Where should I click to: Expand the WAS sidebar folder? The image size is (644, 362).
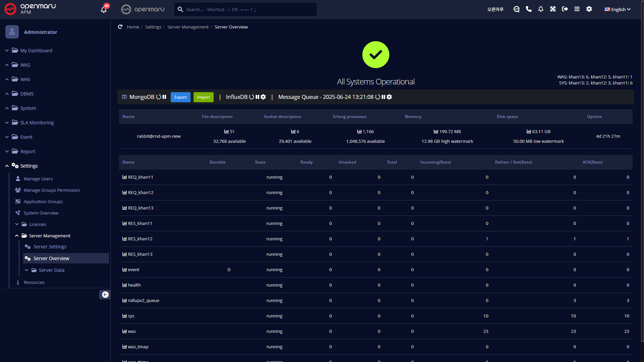(25, 65)
